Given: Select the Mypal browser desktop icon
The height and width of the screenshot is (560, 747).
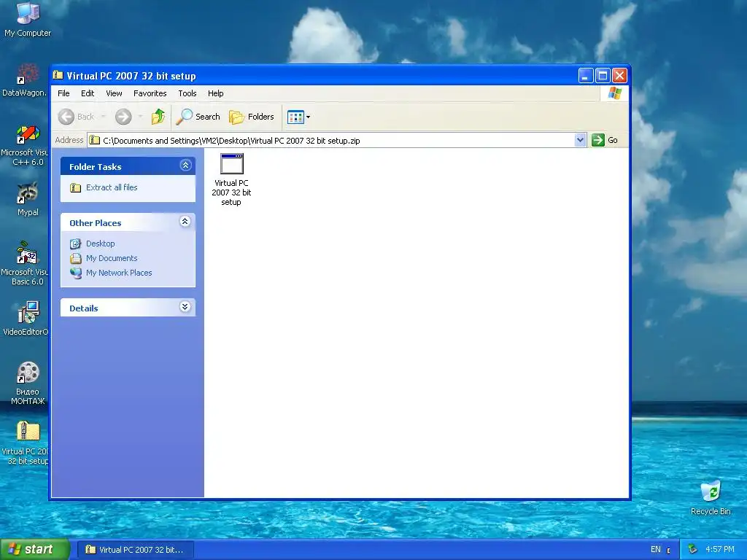Looking at the screenshot, I should tap(28, 198).
